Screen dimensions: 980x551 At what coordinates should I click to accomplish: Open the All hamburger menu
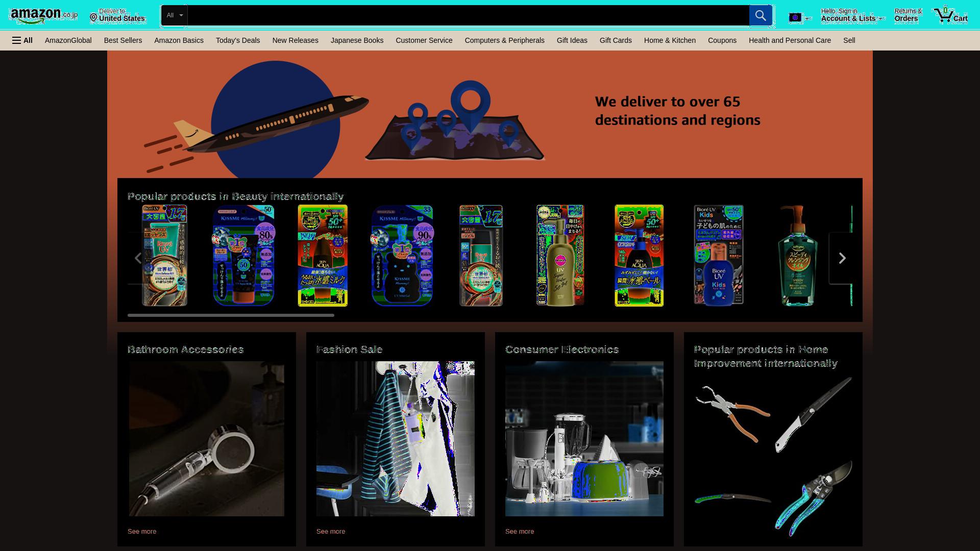pos(22,40)
